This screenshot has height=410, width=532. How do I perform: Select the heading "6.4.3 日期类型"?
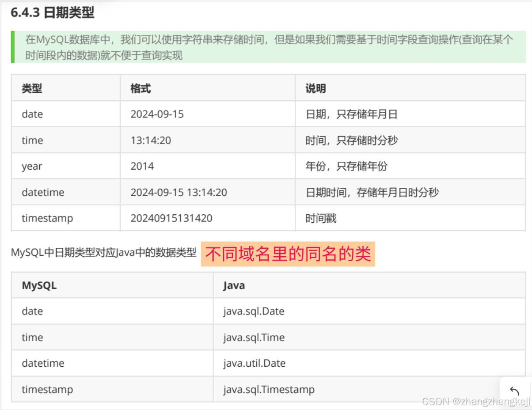(53, 13)
